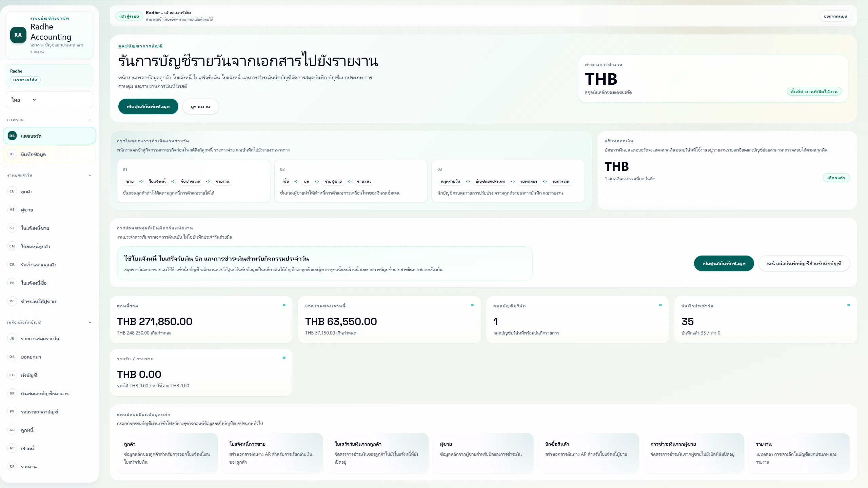The width and height of the screenshot is (868, 488).
Task: Open the CU customers icon
Action: pyautogui.click(x=12, y=191)
